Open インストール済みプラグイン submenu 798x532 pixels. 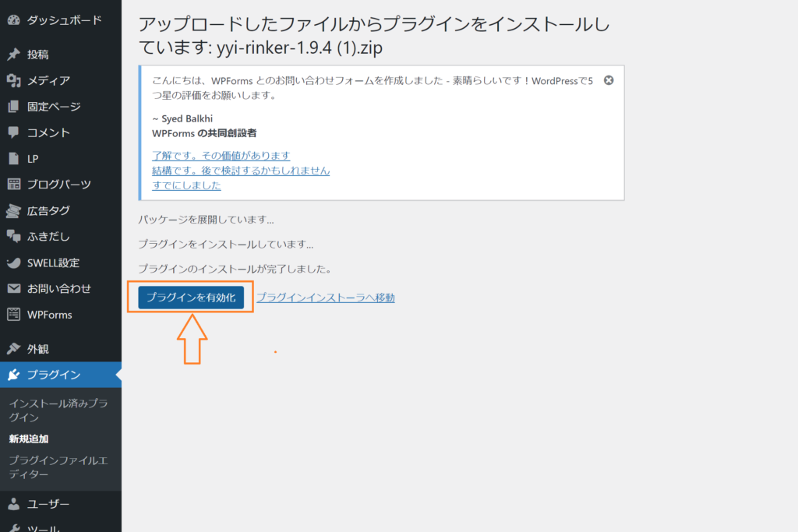coord(58,410)
